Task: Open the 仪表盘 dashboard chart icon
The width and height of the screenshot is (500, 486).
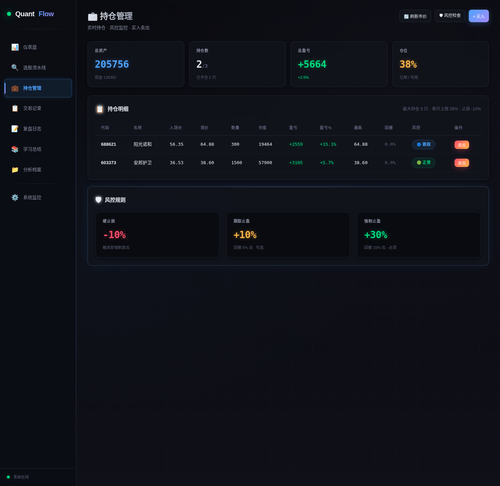Action: pyautogui.click(x=15, y=47)
